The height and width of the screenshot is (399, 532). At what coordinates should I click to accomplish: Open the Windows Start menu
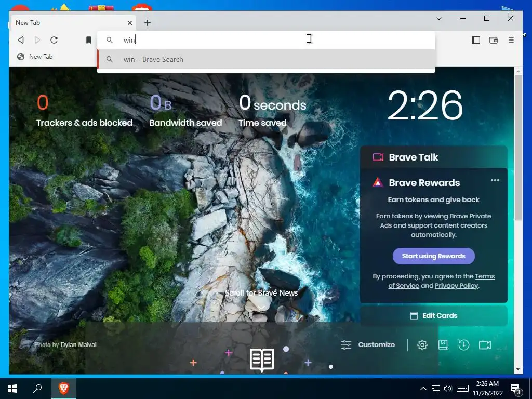(12, 388)
